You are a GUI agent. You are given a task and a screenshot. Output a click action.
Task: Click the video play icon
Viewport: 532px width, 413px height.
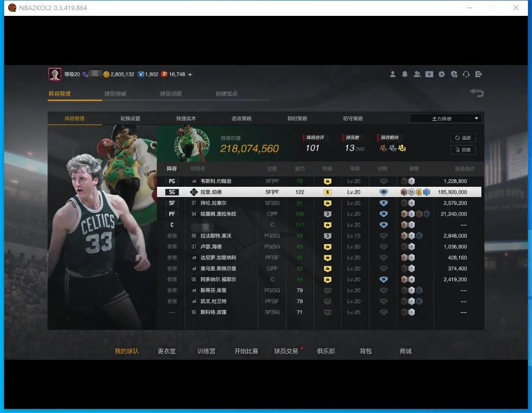[429, 74]
